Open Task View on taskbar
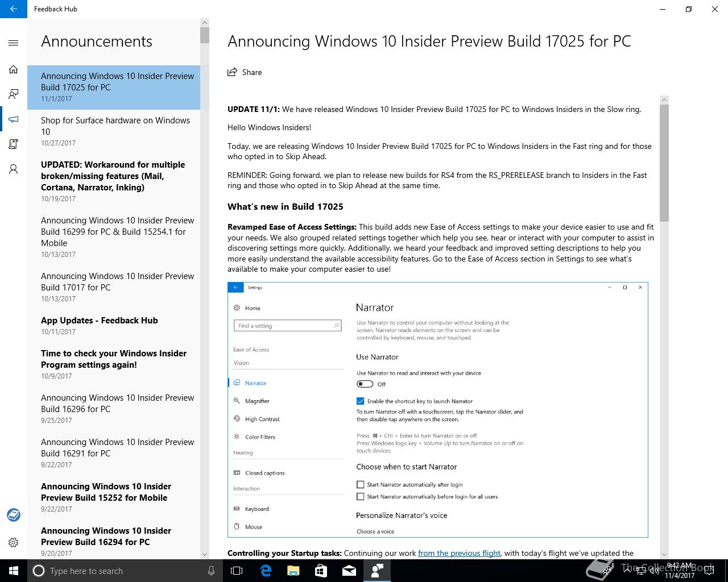Screen dimensions: 728x582 237,571
